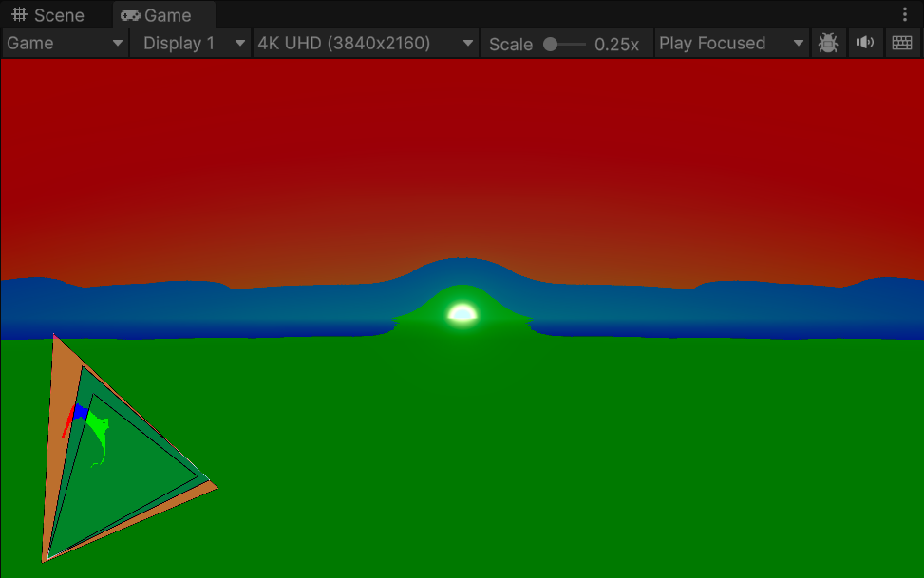Open the three-dot menu in the top-right corner
Image resolution: width=924 pixels, height=578 pixels.
point(905,14)
